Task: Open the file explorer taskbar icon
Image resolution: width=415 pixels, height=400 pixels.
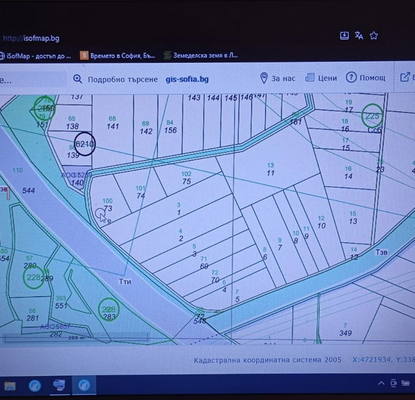Action: 10,386
